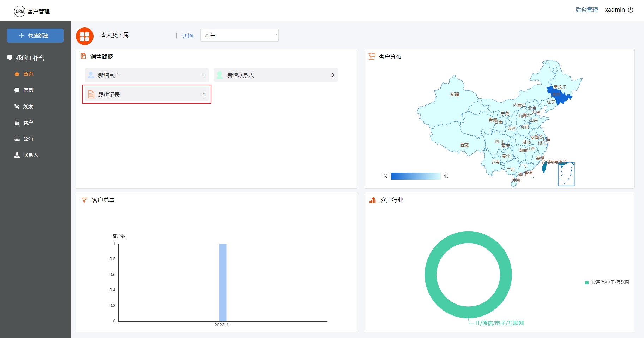Click the 切换 link
The width and height of the screenshot is (644, 338).
[x=188, y=36]
